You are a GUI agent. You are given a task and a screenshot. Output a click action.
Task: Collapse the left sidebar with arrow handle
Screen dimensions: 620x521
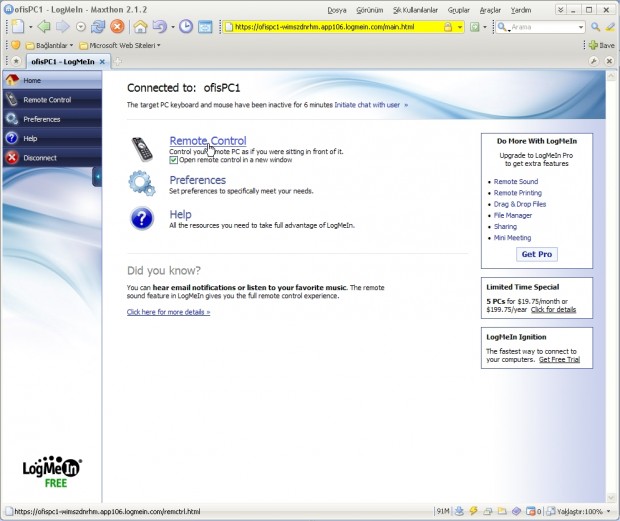click(x=97, y=177)
